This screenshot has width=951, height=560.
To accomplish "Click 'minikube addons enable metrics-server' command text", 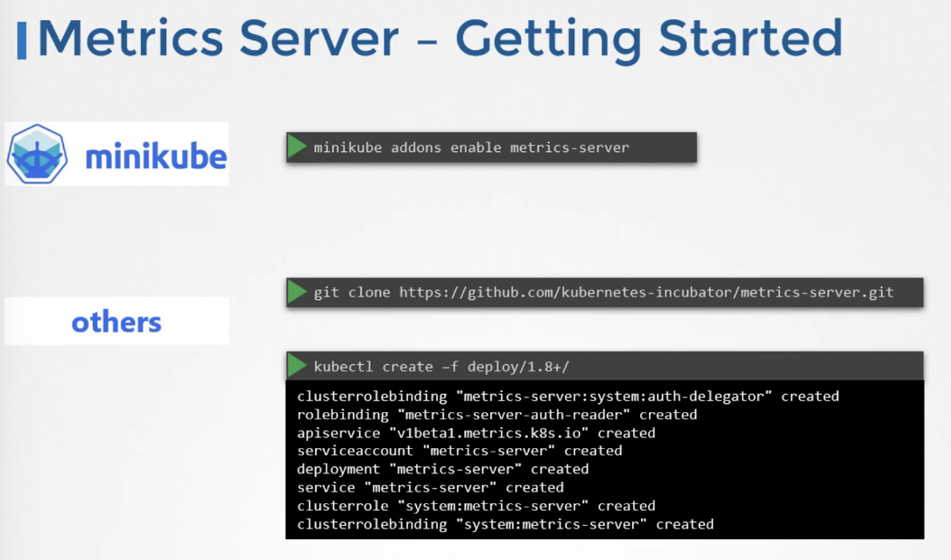I will point(471,147).
